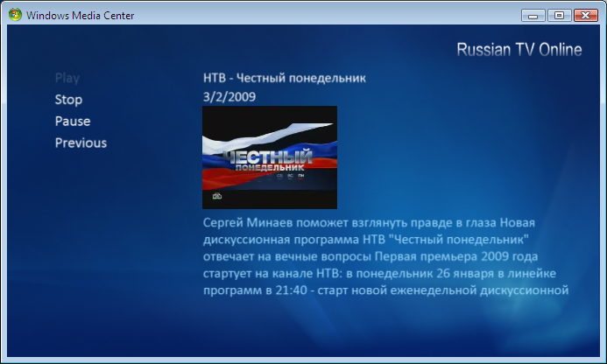Go to Previous screen
Screen dimensions: 607x364
click(81, 143)
